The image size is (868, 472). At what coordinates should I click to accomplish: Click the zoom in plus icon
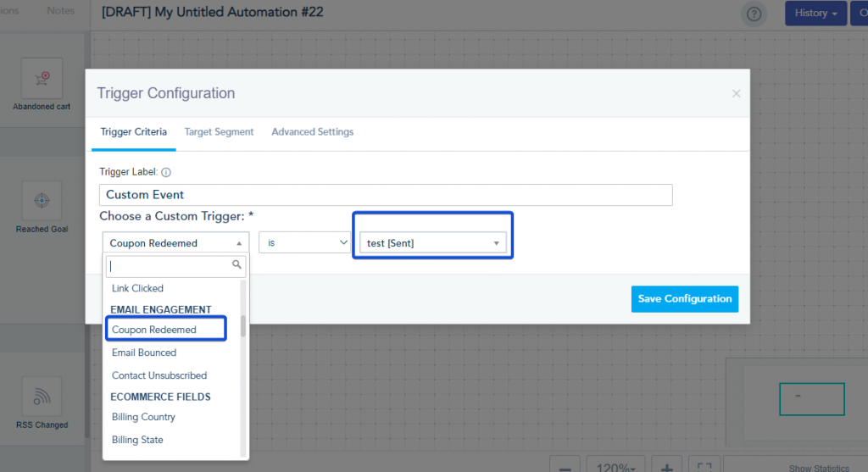point(667,467)
